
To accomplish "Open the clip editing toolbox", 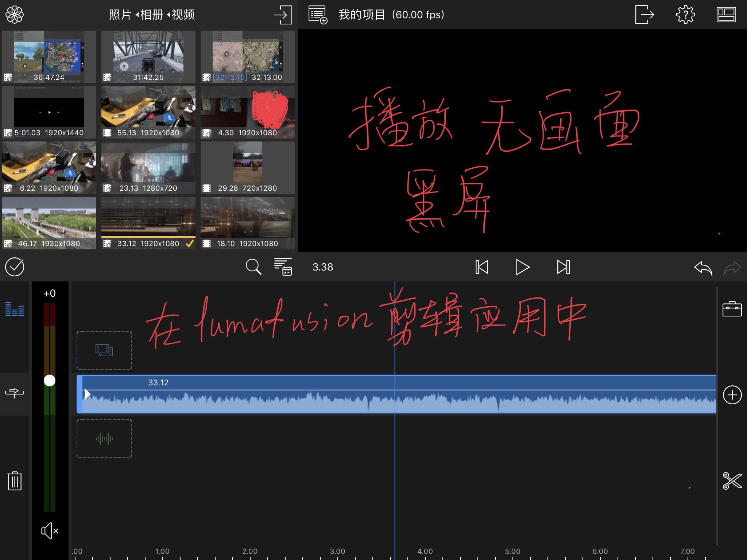I will pos(732,309).
